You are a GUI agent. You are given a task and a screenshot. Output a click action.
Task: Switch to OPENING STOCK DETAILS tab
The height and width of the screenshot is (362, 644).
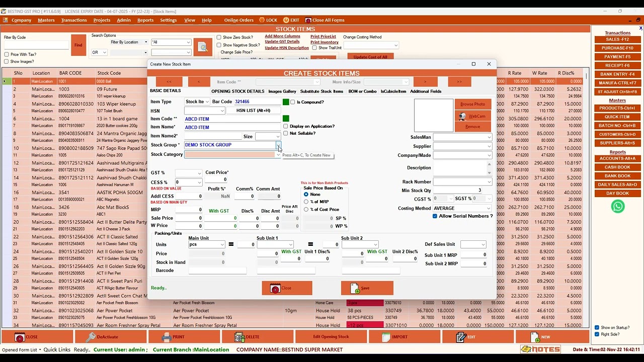[237, 92]
